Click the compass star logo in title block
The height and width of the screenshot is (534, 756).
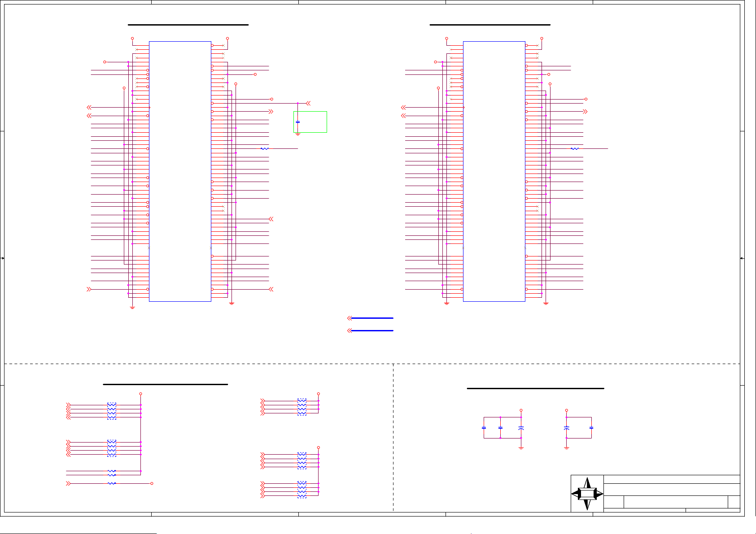click(x=587, y=494)
